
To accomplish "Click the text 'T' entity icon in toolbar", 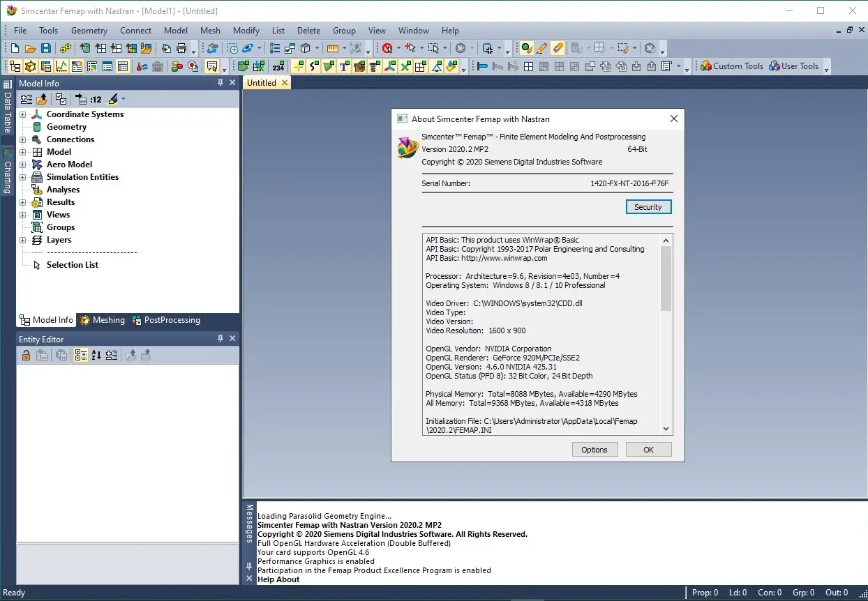I will (x=344, y=66).
